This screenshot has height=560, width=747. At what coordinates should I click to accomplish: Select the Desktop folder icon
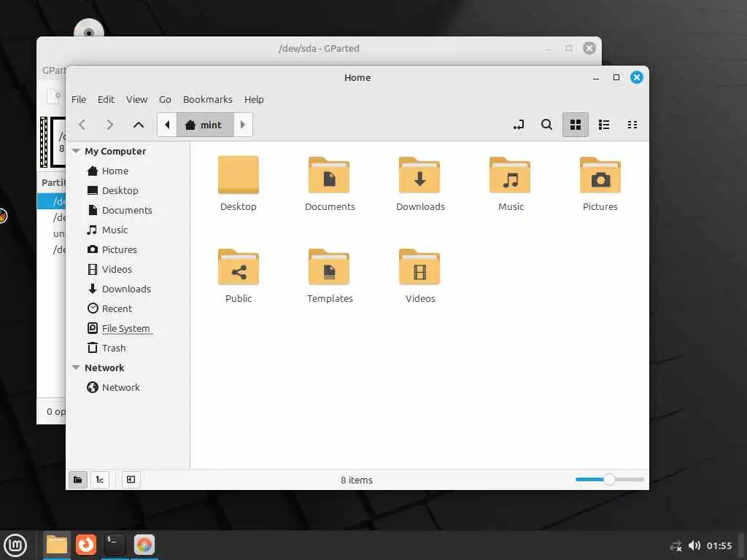click(x=239, y=175)
